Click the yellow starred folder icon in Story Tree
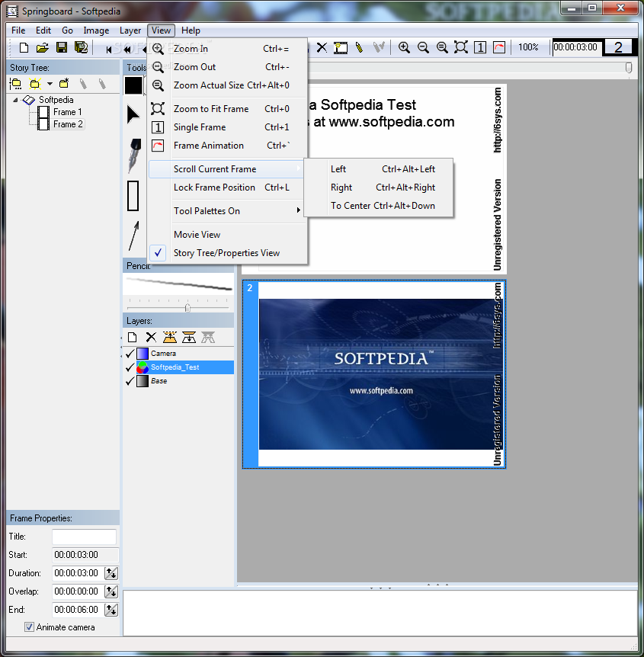Screen dimensions: 644x657 point(35,84)
